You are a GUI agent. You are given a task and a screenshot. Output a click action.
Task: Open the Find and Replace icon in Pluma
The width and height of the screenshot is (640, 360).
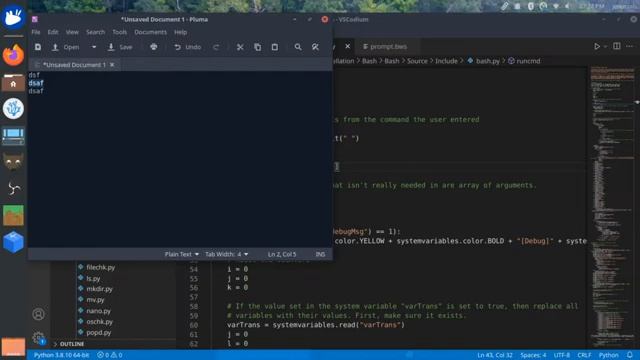coord(315,47)
